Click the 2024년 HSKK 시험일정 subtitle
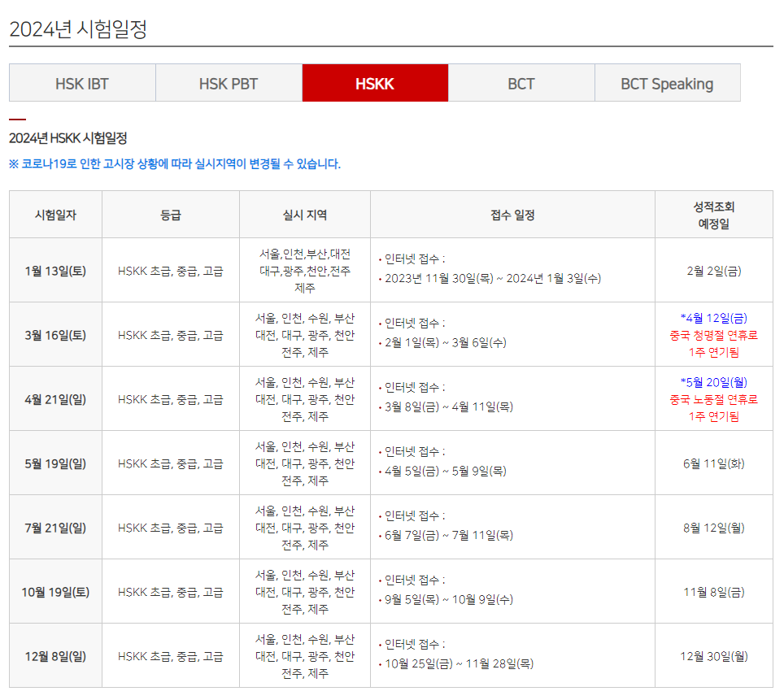Screen dimensions: 784x700 pos(68,138)
